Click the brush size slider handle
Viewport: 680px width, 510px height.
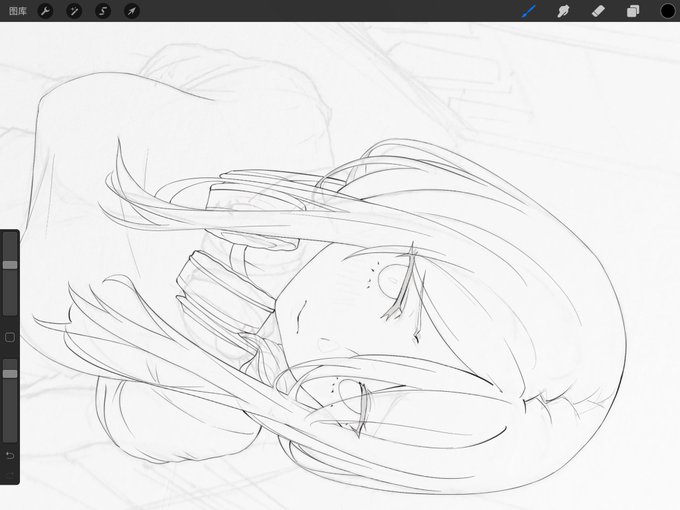10,265
